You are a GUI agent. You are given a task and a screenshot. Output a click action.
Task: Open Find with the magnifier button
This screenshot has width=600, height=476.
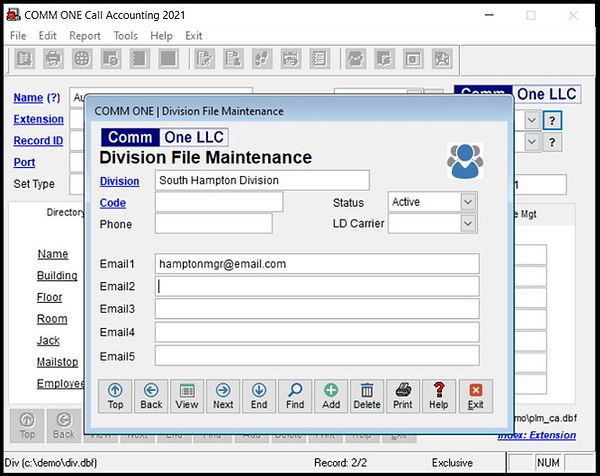[x=295, y=396]
